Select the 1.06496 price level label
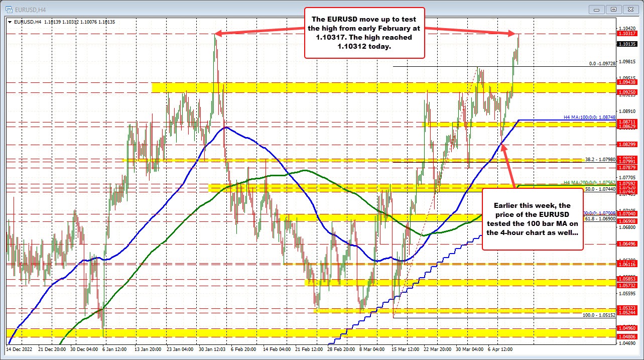This screenshot has height=360, width=644. (626, 244)
